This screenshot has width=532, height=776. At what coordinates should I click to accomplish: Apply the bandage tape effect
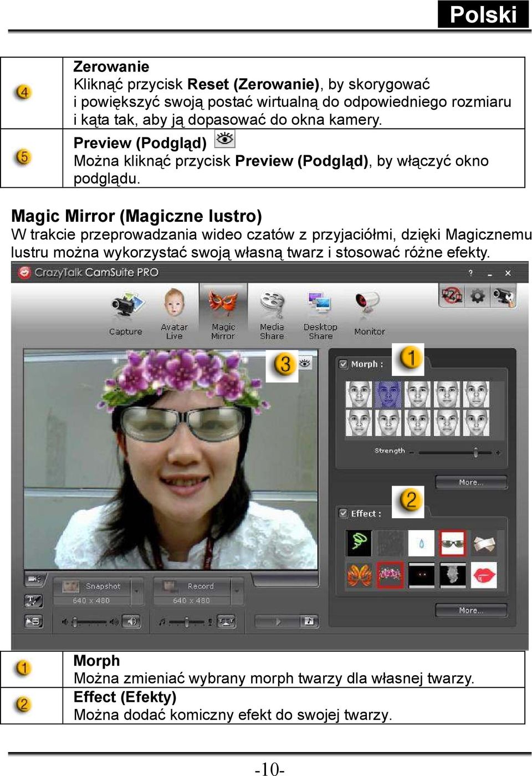coord(484,543)
